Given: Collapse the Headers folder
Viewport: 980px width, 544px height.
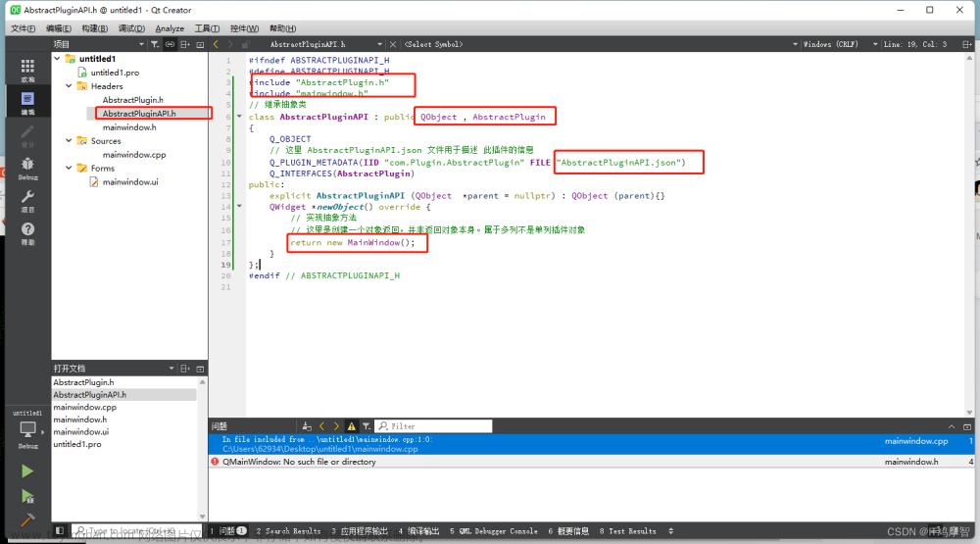Looking at the screenshot, I should pos(69,85).
